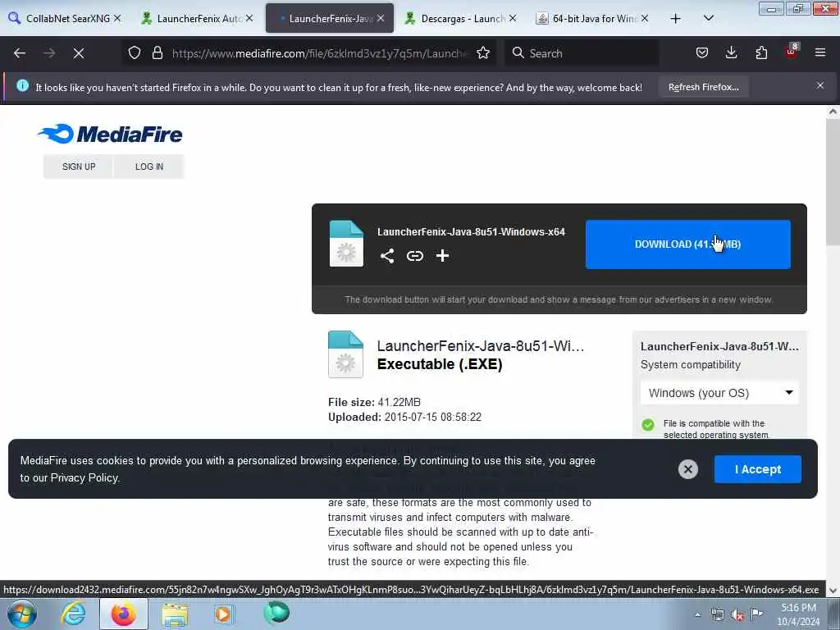Close the Descargas tab
Image resolution: width=840 pixels, height=630 pixels.
tap(513, 18)
